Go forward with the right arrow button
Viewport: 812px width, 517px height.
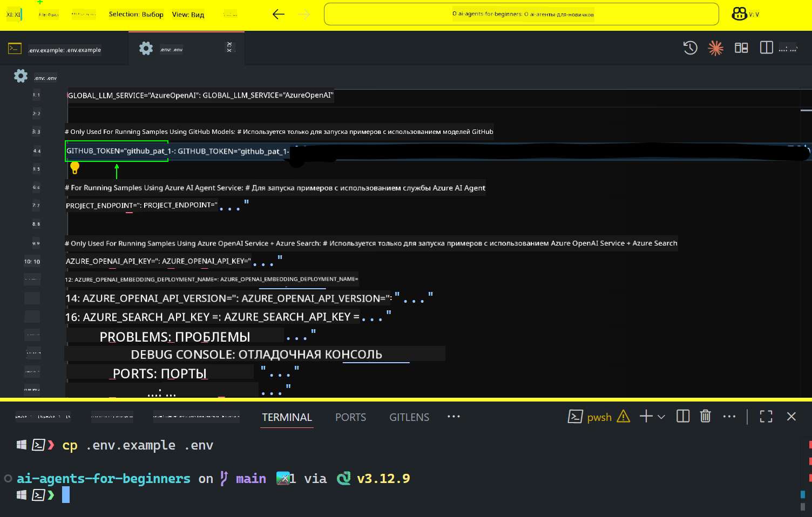(304, 15)
